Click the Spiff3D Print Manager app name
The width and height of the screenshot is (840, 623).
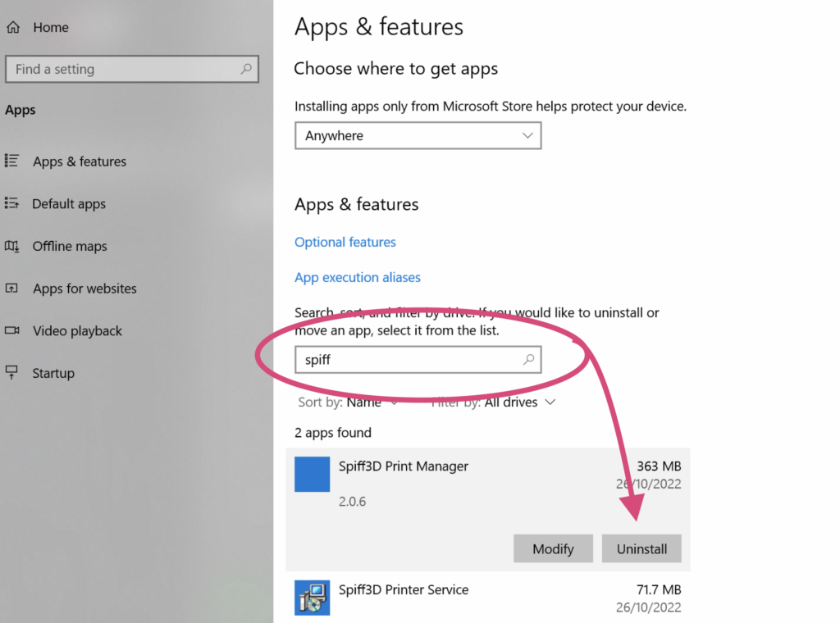pyautogui.click(x=404, y=466)
